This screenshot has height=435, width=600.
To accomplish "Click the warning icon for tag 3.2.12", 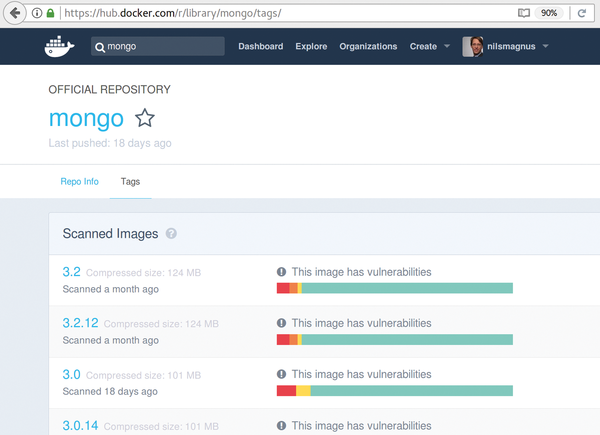I will [x=281, y=323].
